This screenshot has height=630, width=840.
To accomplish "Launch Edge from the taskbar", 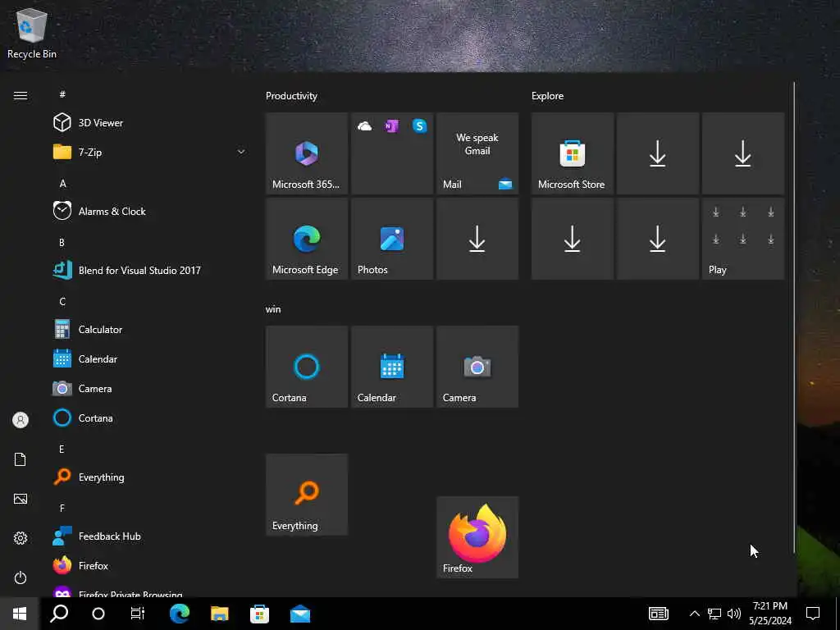I will point(180,614).
